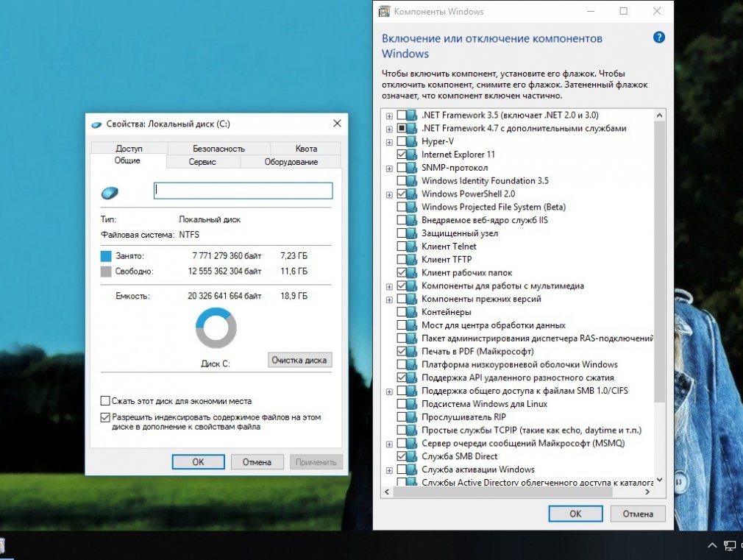
Task: Click the blue Занято color square
Action: [106, 256]
